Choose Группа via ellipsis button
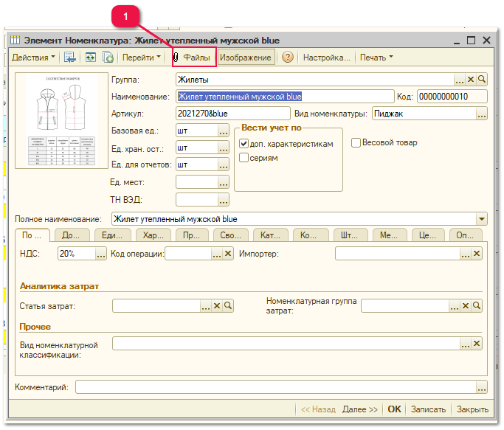Image resolution: width=504 pixels, height=430 pixels. (x=460, y=80)
